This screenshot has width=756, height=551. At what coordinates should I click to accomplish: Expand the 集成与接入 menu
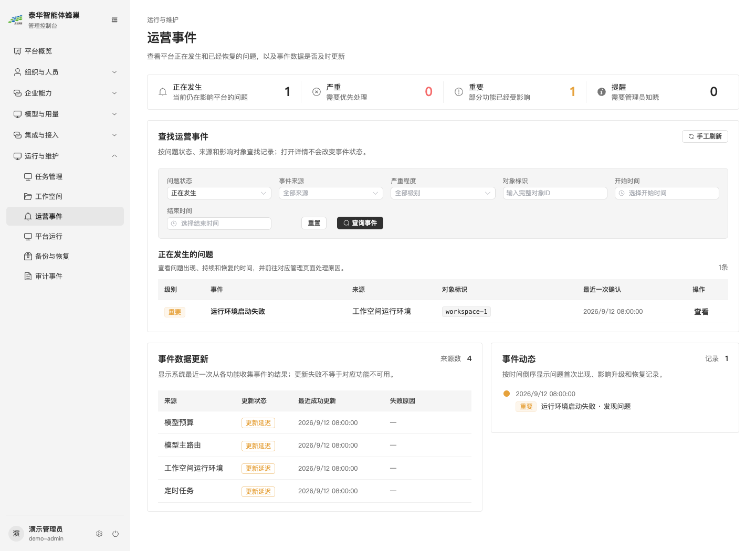pos(65,135)
